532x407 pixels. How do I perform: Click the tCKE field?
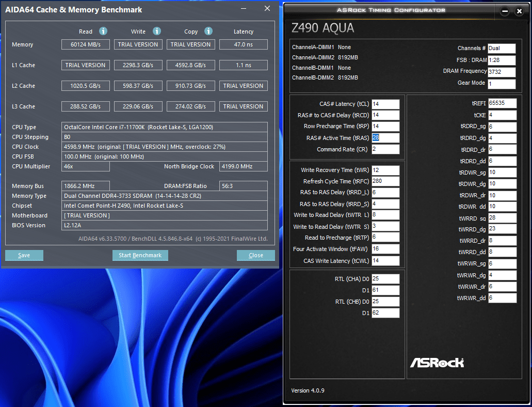click(502, 115)
